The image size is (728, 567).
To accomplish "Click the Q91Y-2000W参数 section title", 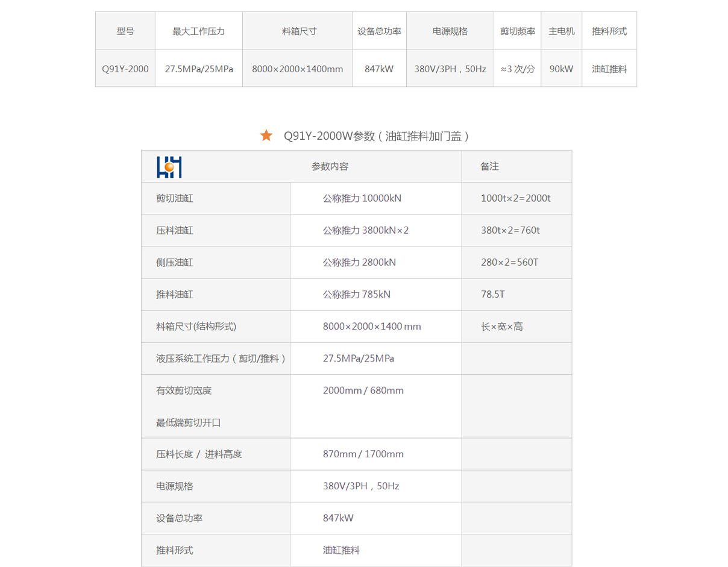I will point(376,136).
